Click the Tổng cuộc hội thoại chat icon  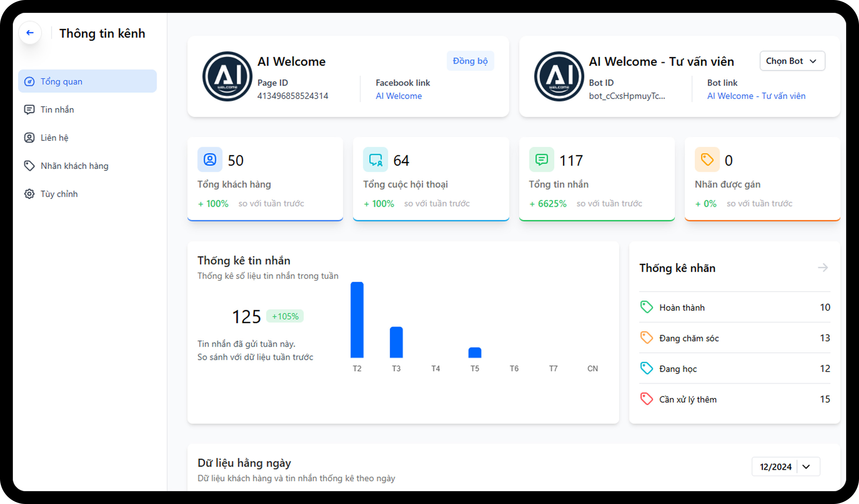click(375, 159)
